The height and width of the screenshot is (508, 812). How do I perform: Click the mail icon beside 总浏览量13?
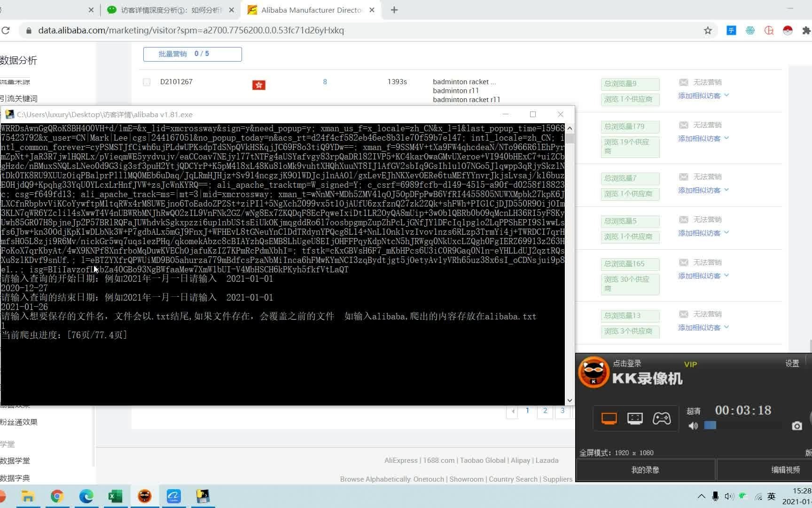pyautogui.click(x=684, y=314)
